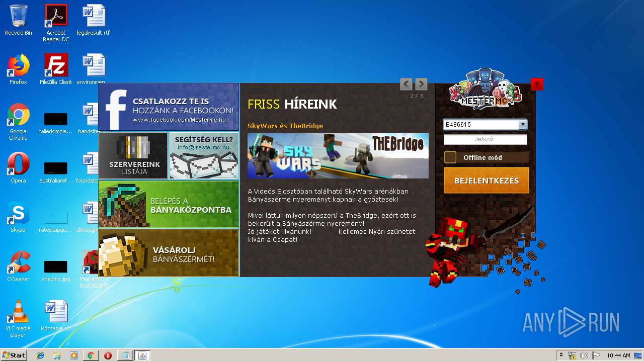Open Chrome from the taskbar
The width and height of the screenshot is (644, 362).
pos(91,355)
